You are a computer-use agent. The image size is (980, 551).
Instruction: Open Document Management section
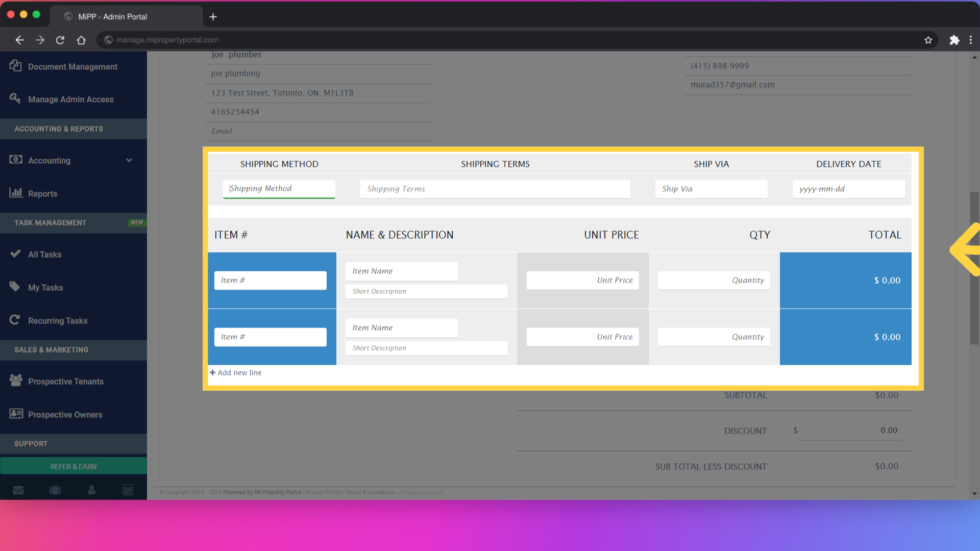click(x=73, y=67)
